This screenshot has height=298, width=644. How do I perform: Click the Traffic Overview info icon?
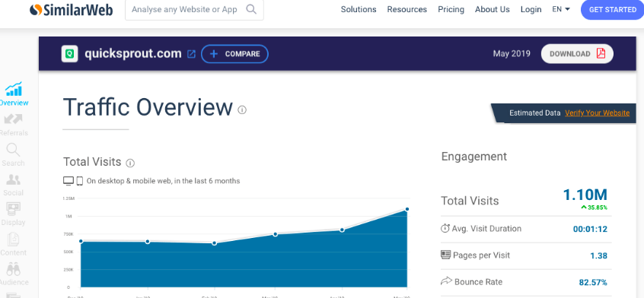[242, 110]
